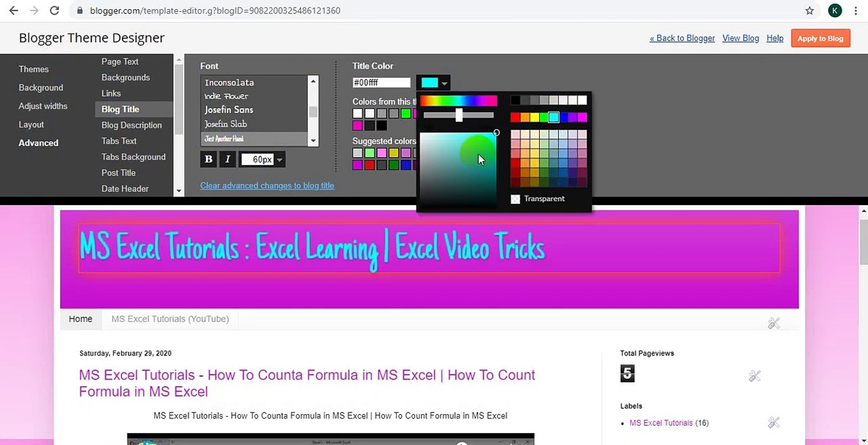Select Page Text in advanced list
The image size is (868, 445).
120,62
